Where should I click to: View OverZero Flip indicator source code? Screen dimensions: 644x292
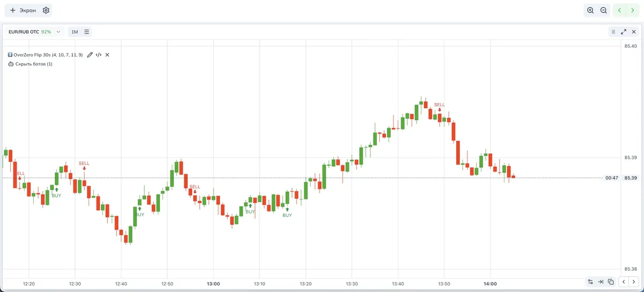pyautogui.click(x=99, y=55)
